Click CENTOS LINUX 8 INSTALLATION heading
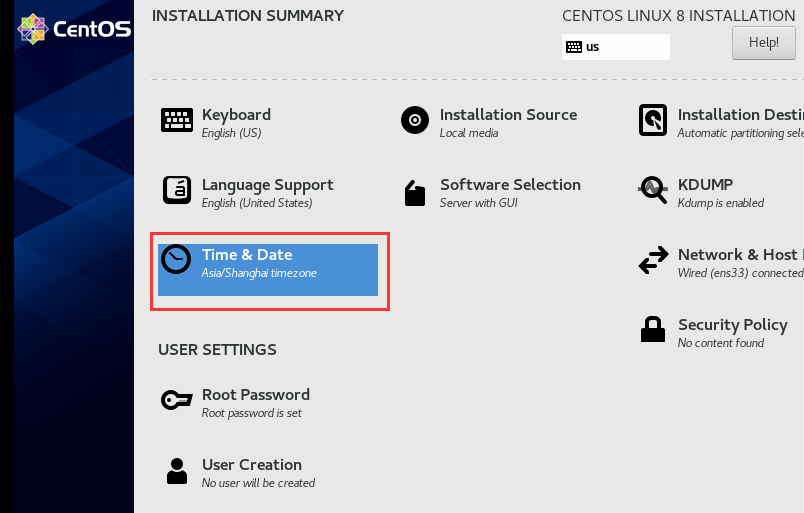 tap(678, 16)
